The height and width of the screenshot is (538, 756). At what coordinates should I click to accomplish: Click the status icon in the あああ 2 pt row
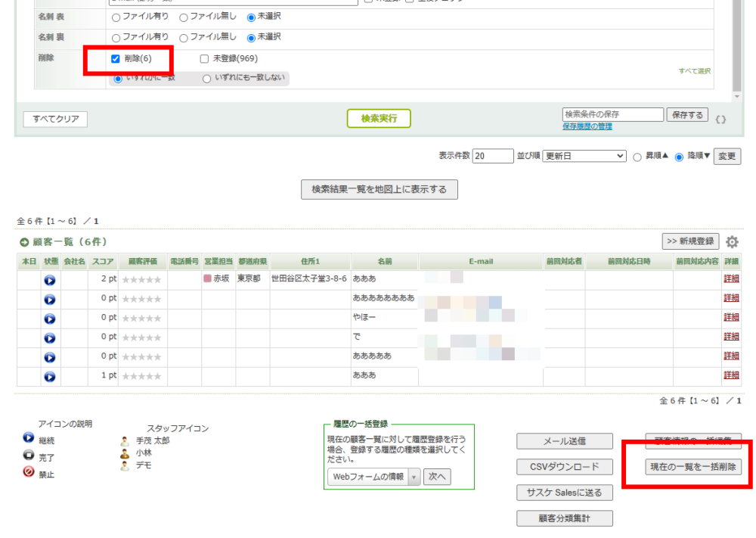coord(50,279)
